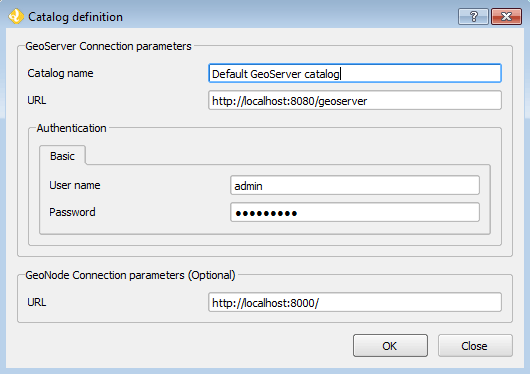Image resolution: width=530 pixels, height=374 pixels.
Task: Close the dialog with the red X button
Action: click(x=506, y=16)
